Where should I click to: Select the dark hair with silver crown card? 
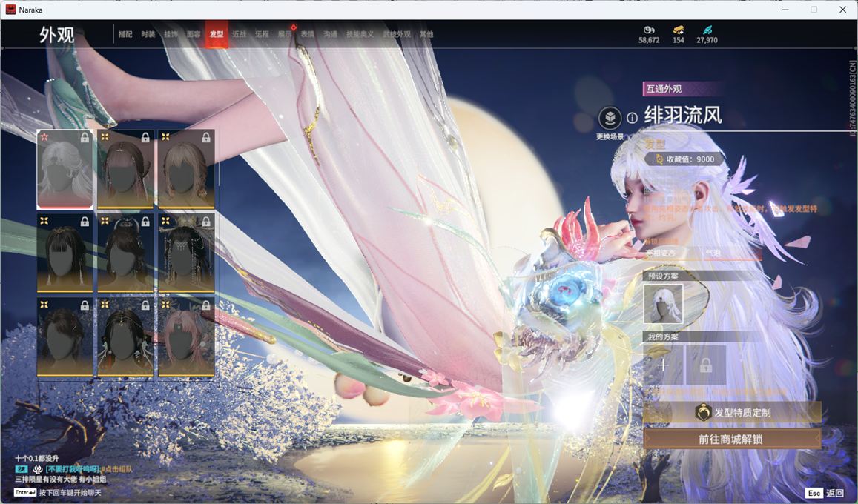pyautogui.click(x=125, y=253)
